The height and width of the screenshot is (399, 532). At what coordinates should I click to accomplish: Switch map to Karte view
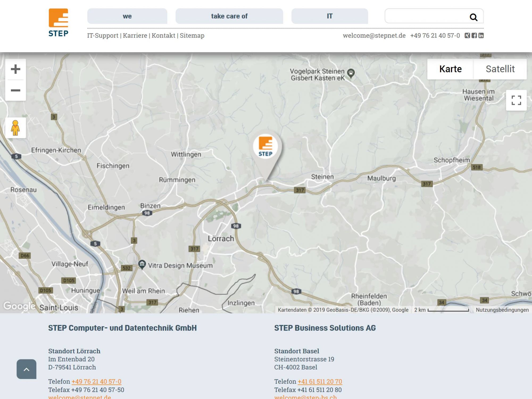click(450, 69)
